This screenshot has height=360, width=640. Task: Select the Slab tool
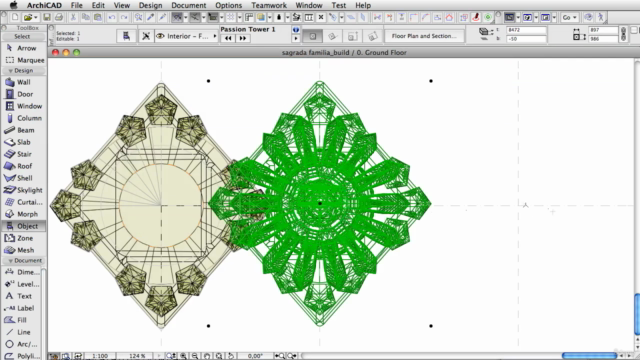[24, 142]
